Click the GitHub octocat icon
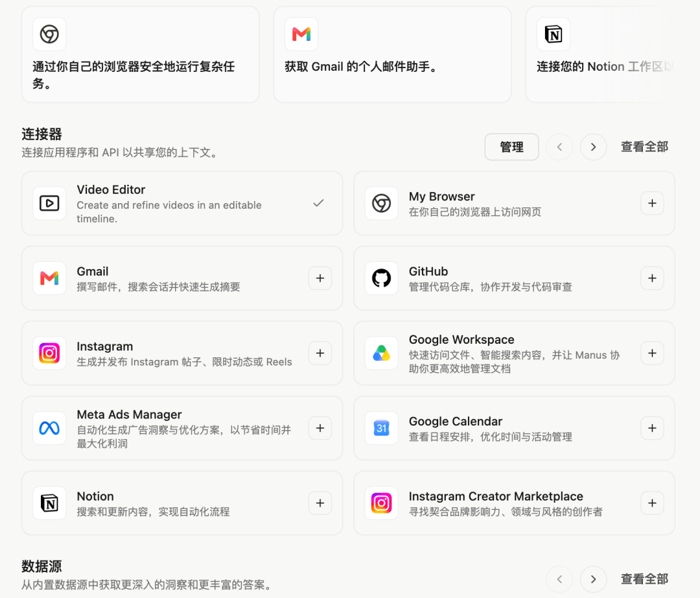Screen dimensions: 700x598 (382, 278)
